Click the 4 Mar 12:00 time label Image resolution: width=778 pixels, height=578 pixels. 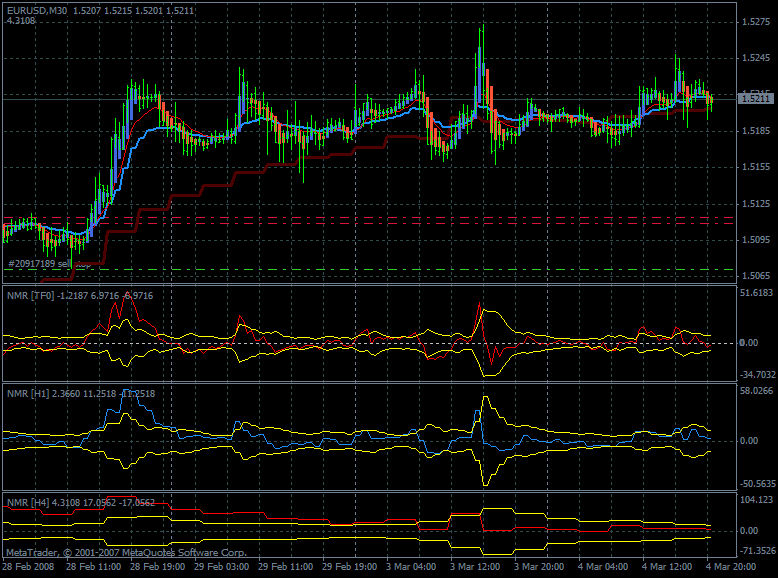tap(667, 567)
